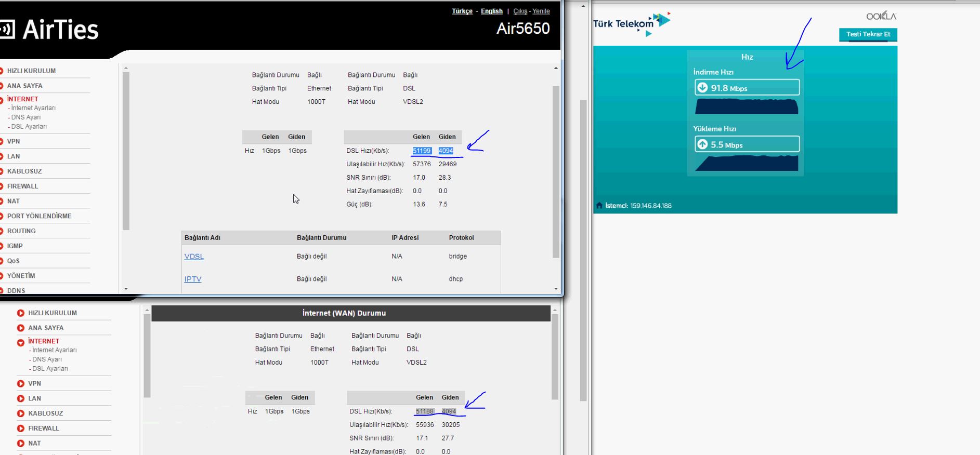980x455 pixels.
Task: Open ROUTING menu item
Action: pyautogui.click(x=21, y=232)
